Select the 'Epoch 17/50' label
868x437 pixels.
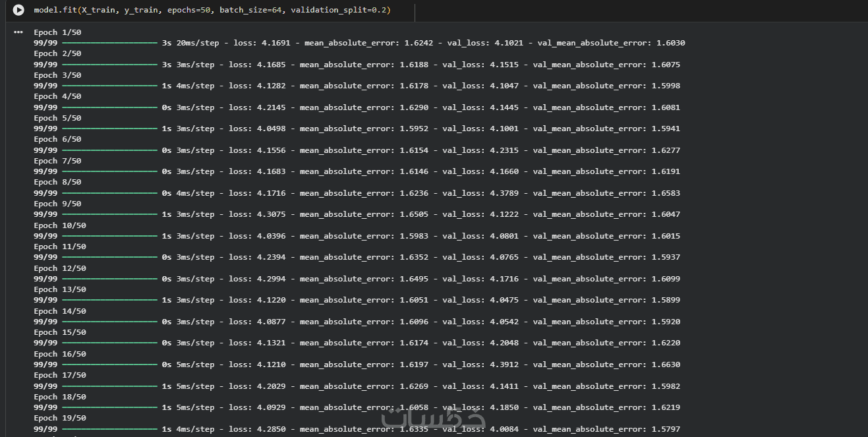tap(60, 375)
